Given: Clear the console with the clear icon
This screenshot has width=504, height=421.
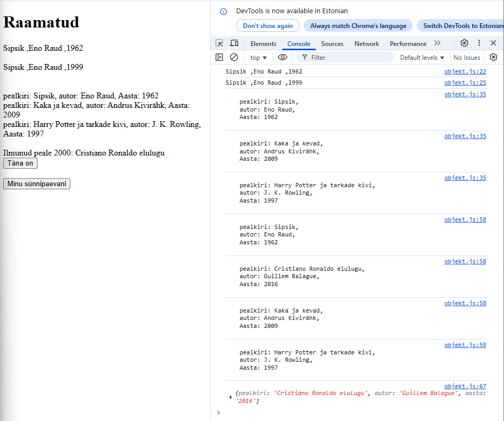Looking at the screenshot, I should click(x=234, y=57).
